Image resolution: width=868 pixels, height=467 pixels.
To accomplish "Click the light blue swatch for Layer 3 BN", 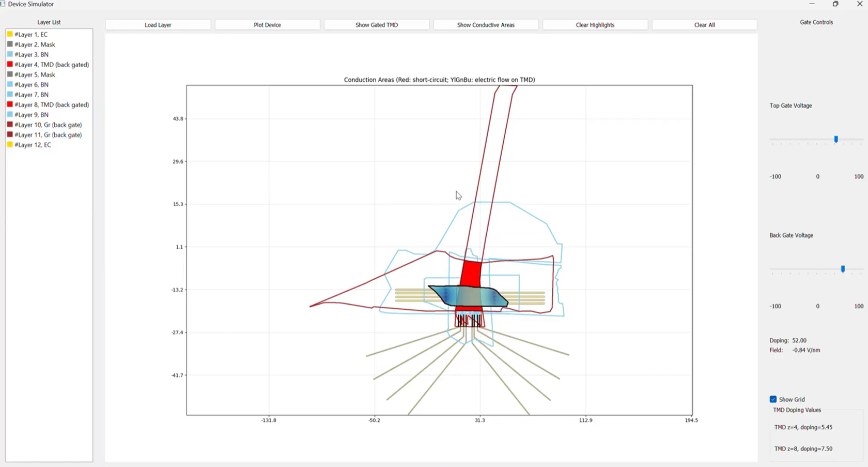I will [x=10, y=54].
